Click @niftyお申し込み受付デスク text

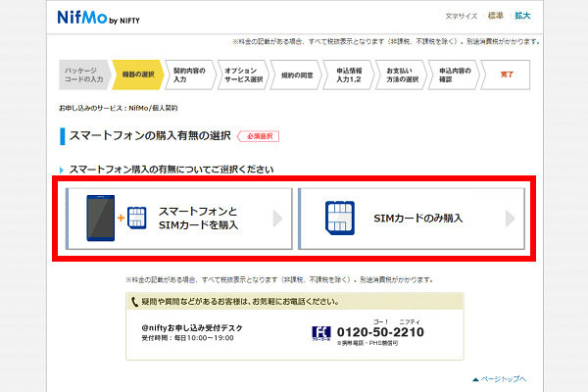pyautogui.click(x=192, y=328)
